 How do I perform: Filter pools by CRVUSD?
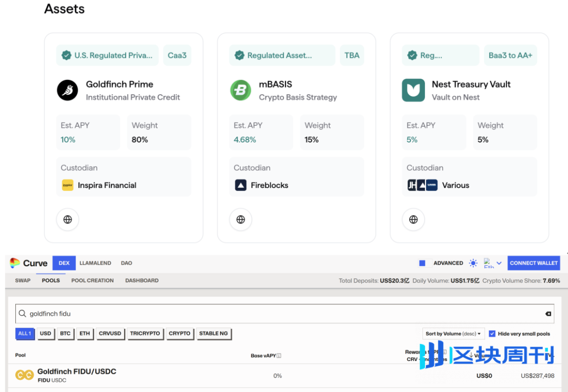[x=110, y=333]
